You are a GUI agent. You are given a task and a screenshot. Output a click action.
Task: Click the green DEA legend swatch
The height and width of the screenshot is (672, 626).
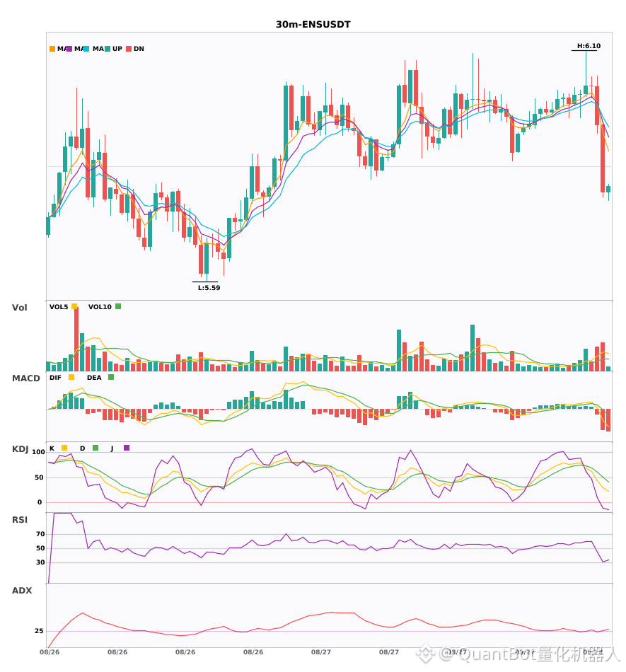(x=111, y=377)
